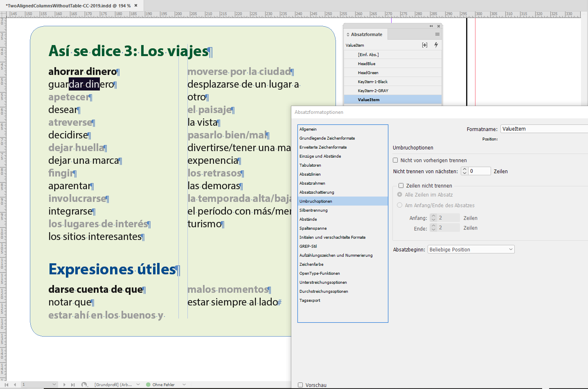Select the ValueItem paragraph style

[393, 100]
